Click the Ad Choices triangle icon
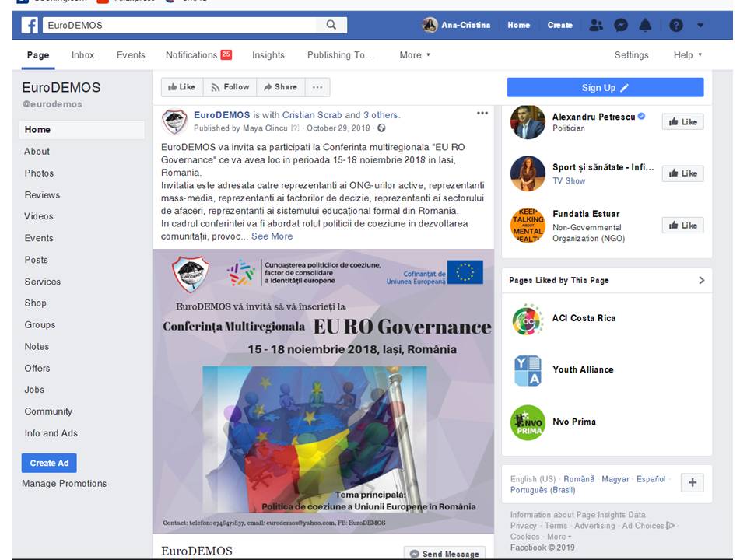Viewport: 747px width, 560px height. (671, 526)
